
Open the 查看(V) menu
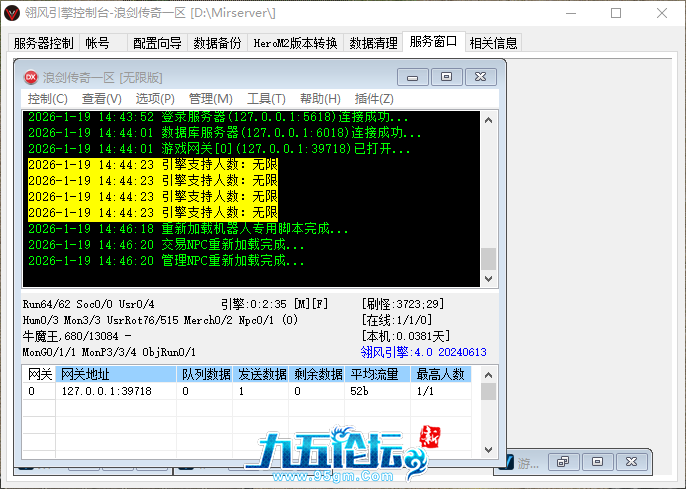[102, 99]
